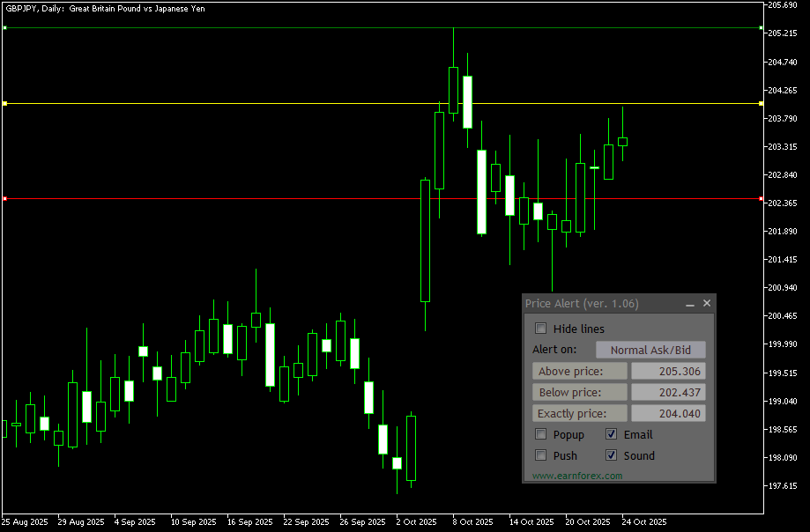Click the 8 Oct 2025 axis label

473,521
